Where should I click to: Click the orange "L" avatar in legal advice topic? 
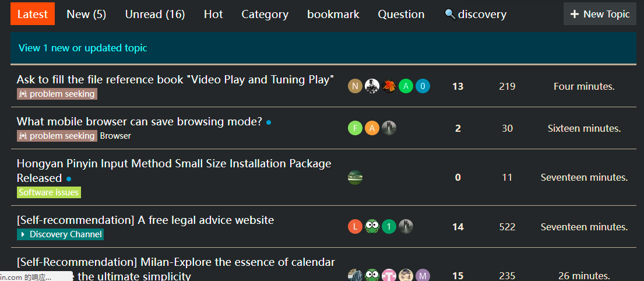click(355, 227)
